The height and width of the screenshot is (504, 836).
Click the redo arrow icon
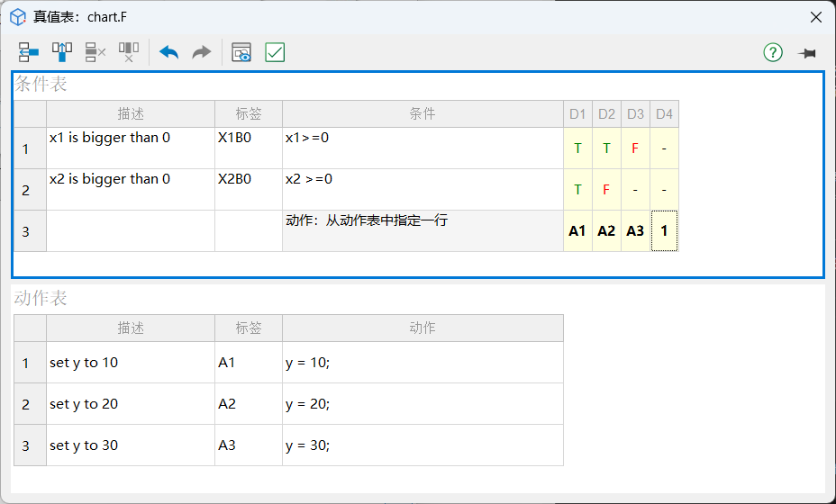point(202,52)
